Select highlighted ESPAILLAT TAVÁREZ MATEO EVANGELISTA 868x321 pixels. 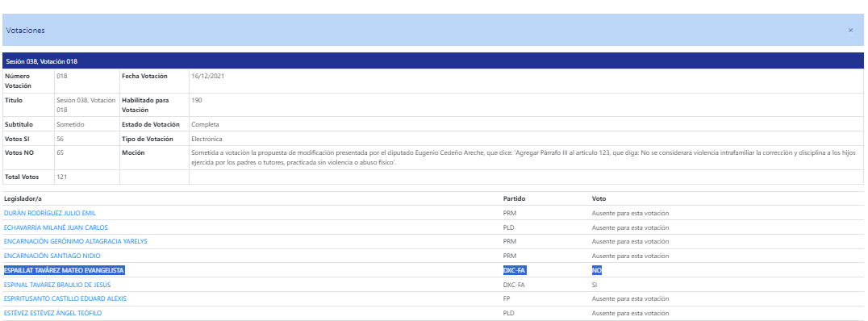[64, 270]
